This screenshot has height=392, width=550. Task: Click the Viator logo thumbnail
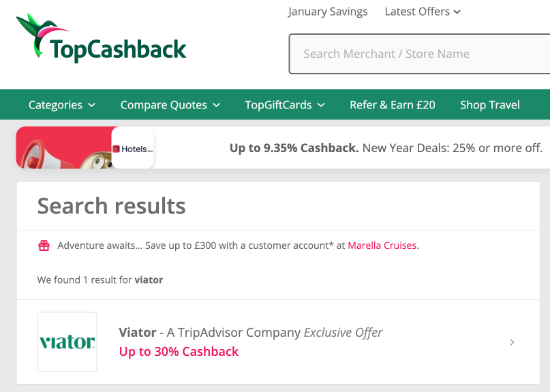(x=67, y=342)
